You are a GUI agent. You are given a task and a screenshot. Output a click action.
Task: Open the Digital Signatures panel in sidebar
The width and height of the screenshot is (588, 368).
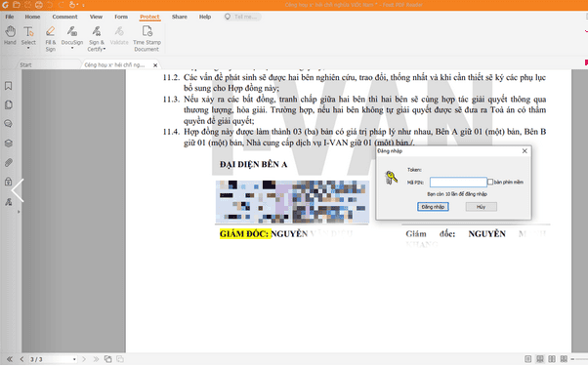pyautogui.click(x=8, y=202)
